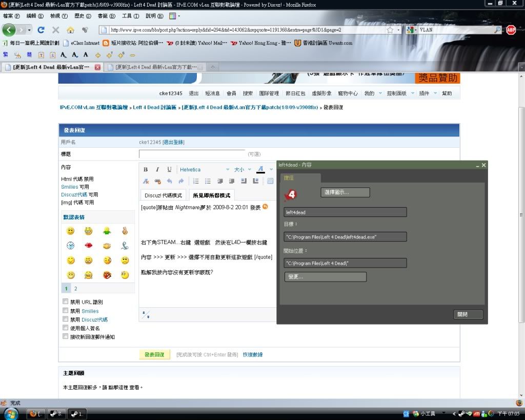The width and height of the screenshot is (525, 420).
Task: Toggle bold formatting in the reply editor
Action: [x=146, y=170]
